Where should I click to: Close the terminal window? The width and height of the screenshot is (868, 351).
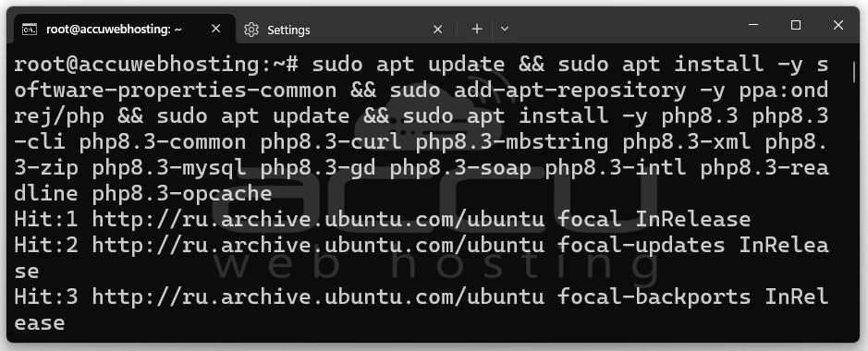point(838,25)
